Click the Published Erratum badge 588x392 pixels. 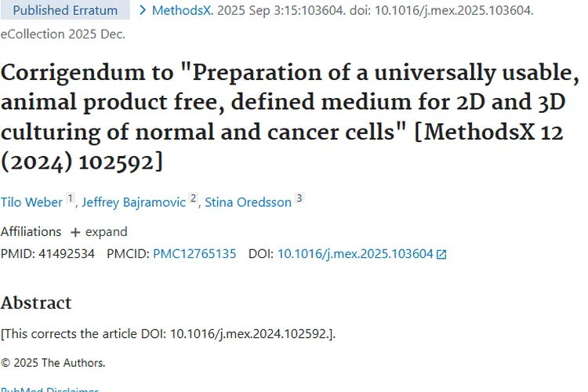pos(65,11)
